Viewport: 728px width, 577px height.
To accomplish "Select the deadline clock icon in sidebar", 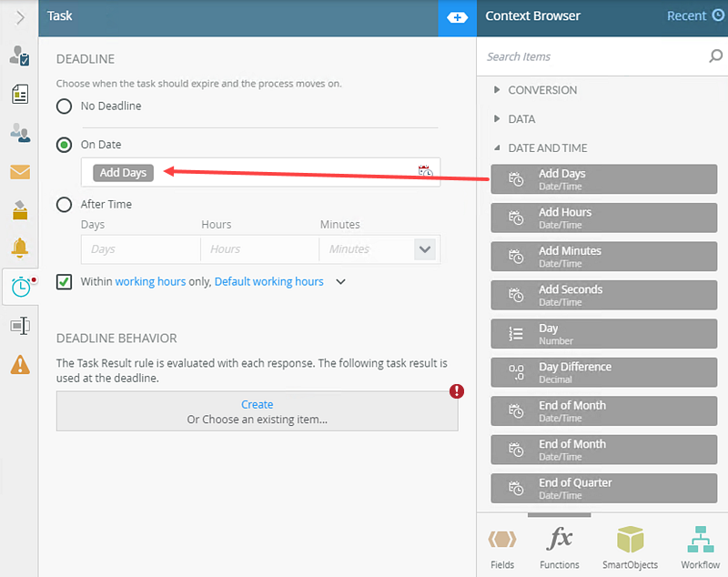I will pos(19,287).
